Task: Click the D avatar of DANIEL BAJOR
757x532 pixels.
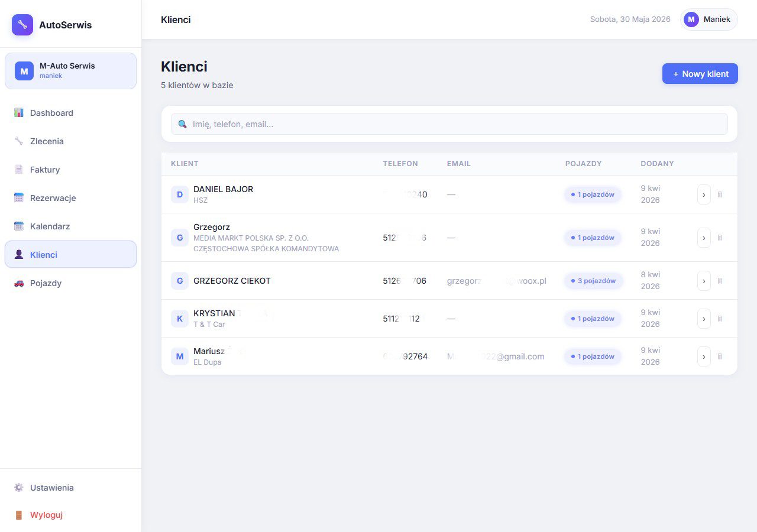Action: [x=180, y=194]
